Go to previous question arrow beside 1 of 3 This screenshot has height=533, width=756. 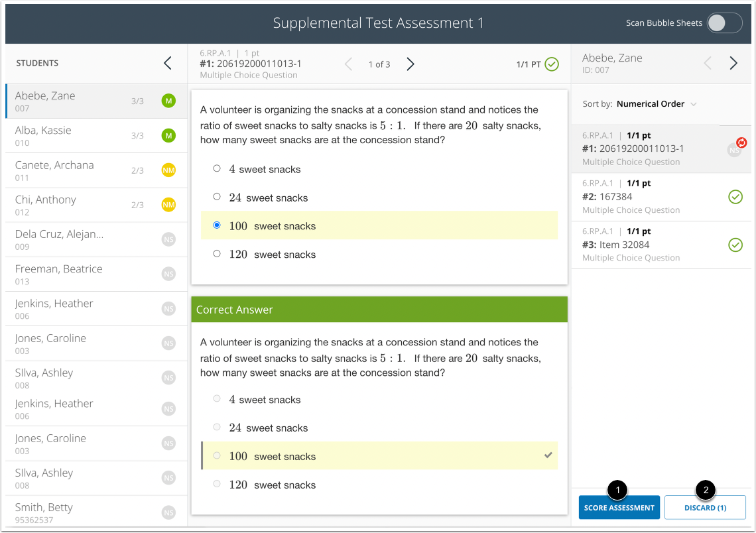[x=348, y=64]
